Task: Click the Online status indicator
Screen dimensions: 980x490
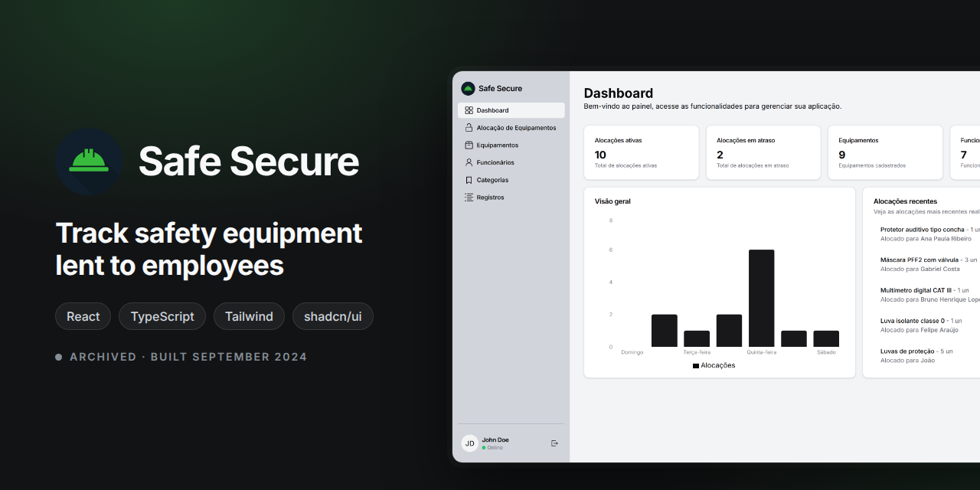Action: tap(492, 448)
